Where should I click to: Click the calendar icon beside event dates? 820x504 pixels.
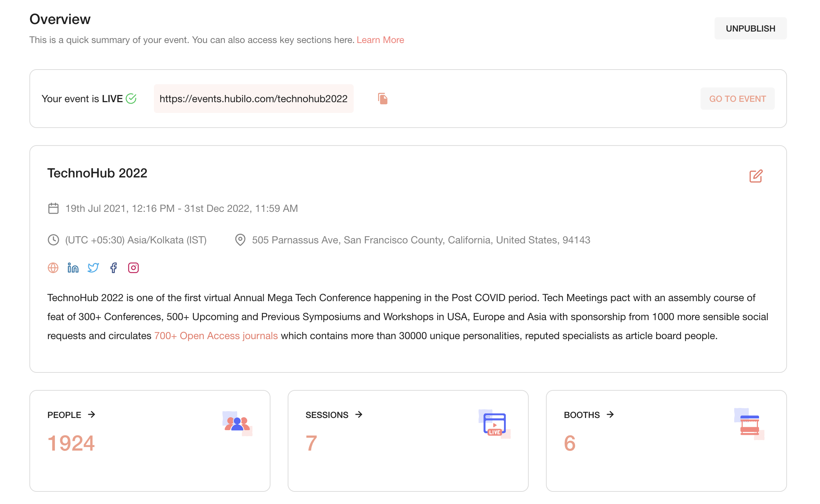pos(53,208)
